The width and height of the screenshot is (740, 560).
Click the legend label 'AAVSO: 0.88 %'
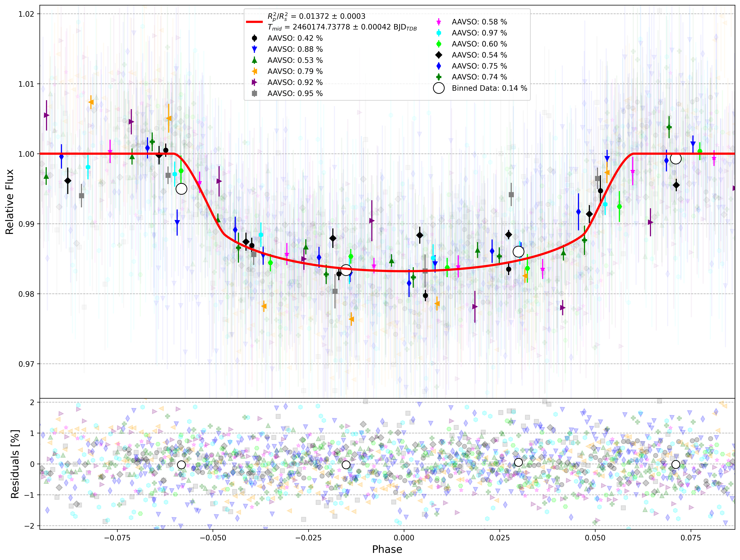[x=295, y=49]
